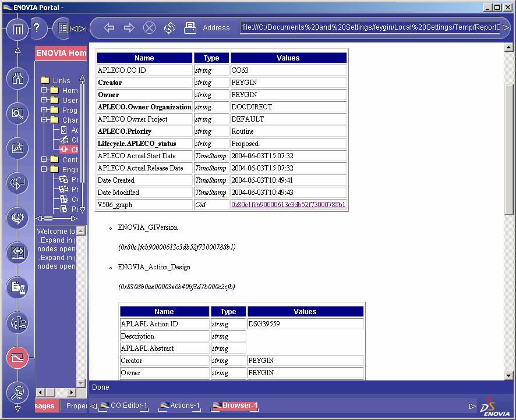Screen dimensions: 516x420
Task: Click tab strip left scroll arrow
Action: coord(93,406)
